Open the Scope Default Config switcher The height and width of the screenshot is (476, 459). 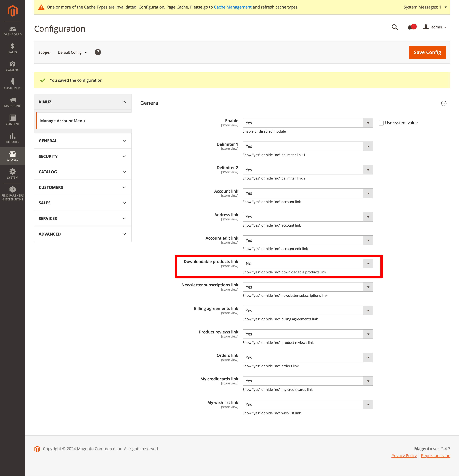tap(72, 52)
